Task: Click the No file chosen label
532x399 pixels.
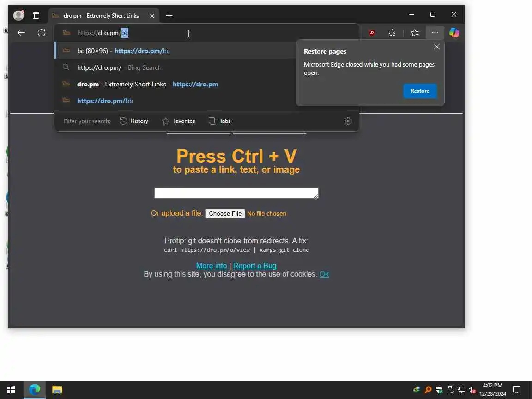Action: pyautogui.click(x=266, y=214)
